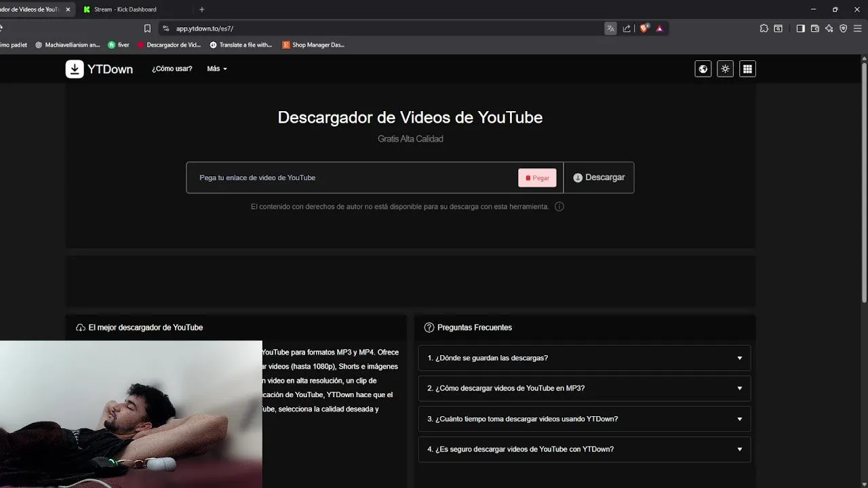Viewport: 868px width, 488px height.
Task: Expand the Más dropdown menu
Action: (x=217, y=69)
